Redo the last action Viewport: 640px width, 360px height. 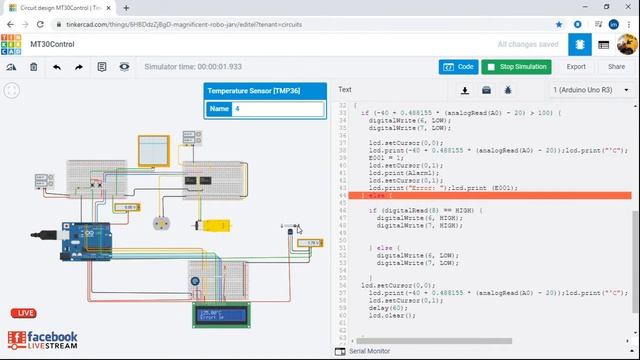[x=79, y=67]
